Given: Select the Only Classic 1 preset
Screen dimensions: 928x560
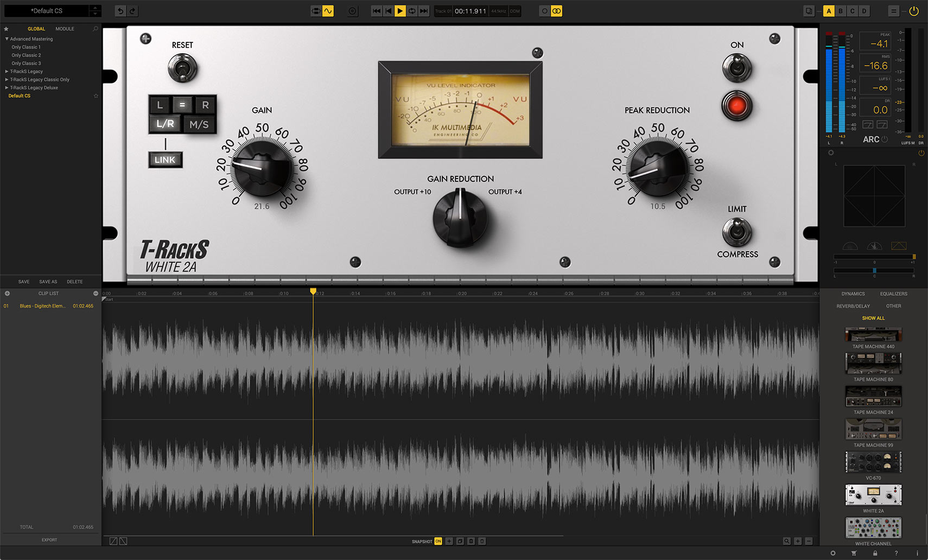Looking at the screenshot, I should coord(26,47).
